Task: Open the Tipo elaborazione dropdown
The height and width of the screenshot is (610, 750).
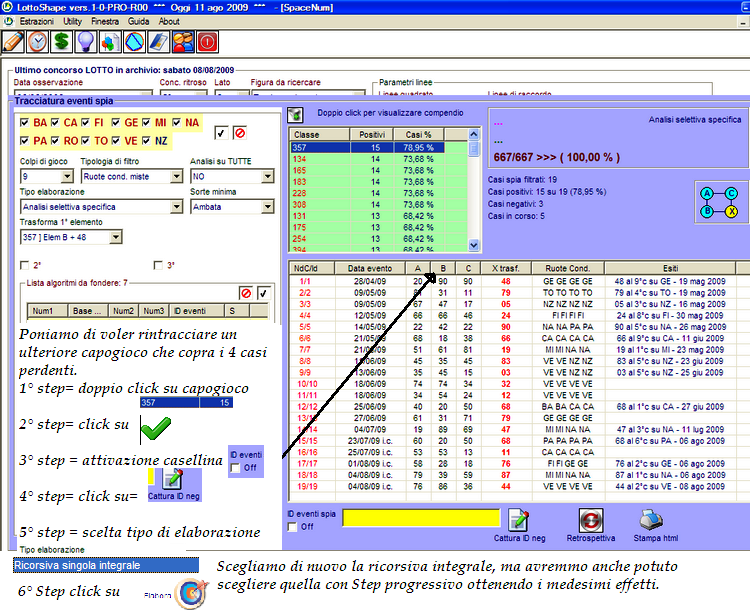Action: [x=176, y=207]
